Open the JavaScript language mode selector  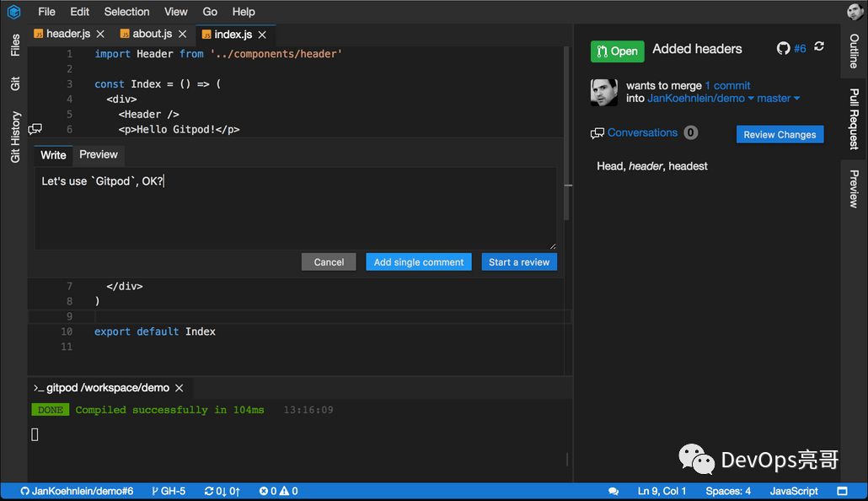[x=793, y=491]
